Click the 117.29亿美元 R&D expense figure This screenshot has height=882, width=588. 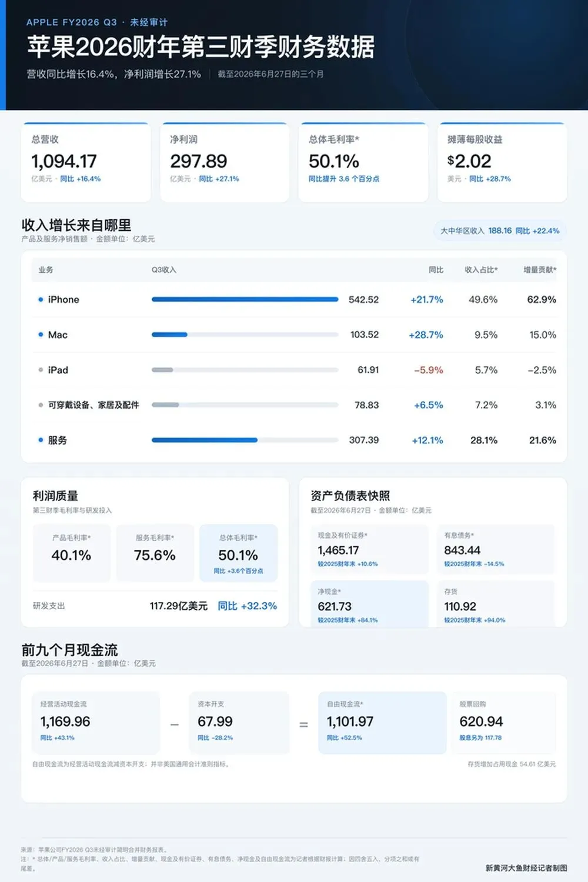click(179, 606)
